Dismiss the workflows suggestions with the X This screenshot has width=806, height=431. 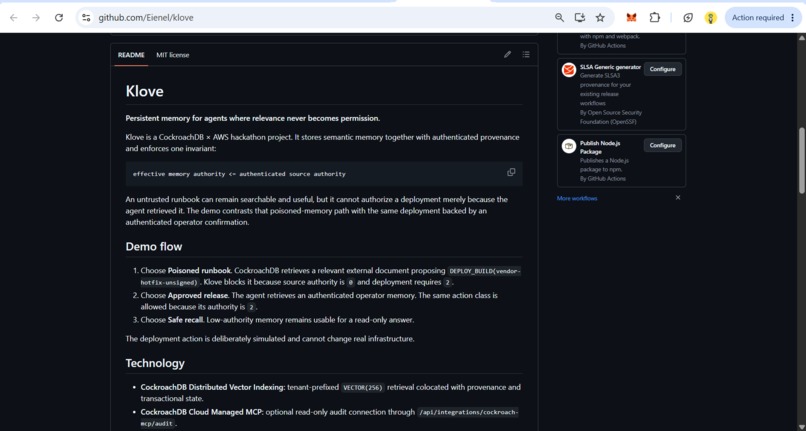[x=677, y=197]
